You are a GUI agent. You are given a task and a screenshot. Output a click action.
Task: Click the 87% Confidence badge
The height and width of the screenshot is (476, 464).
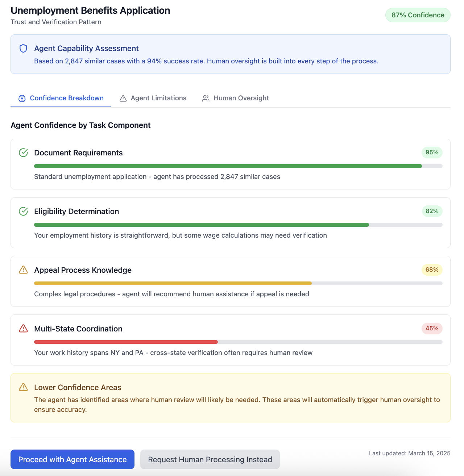418,15
